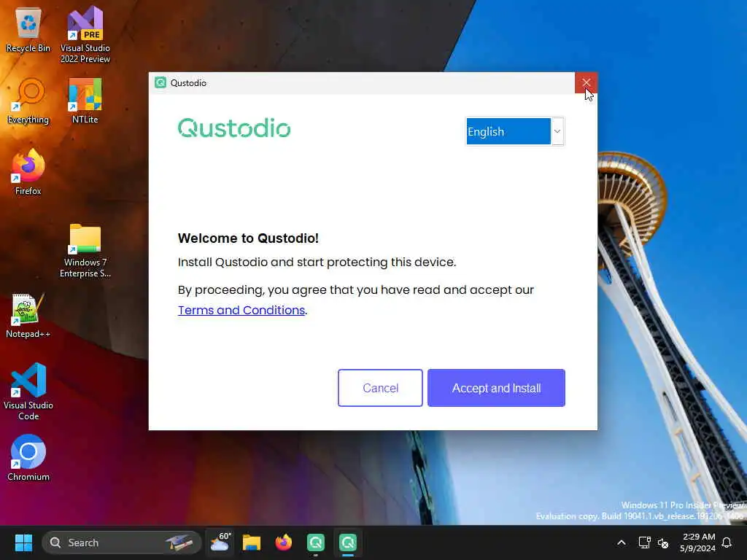This screenshot has width=747, height=560.
Task: Click the Qustodio title bar text
Action: click(188, 83)
